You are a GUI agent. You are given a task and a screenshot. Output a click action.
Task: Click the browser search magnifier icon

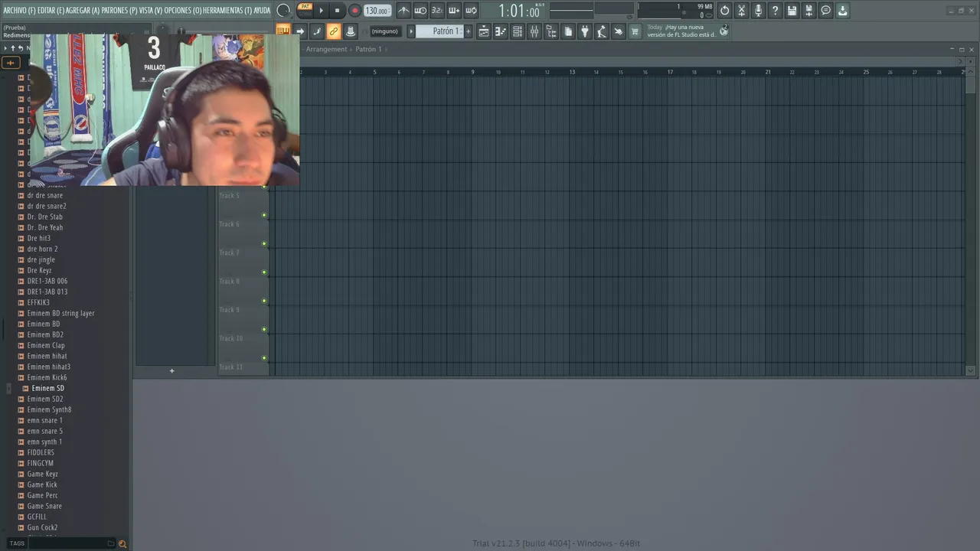pos(122,543)
